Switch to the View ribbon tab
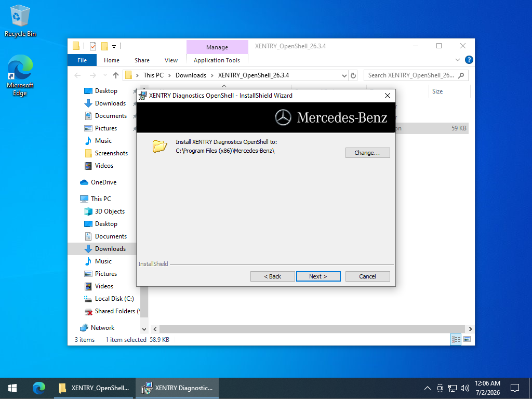This screenshot has width=532, height=399. tap(171, 60)
